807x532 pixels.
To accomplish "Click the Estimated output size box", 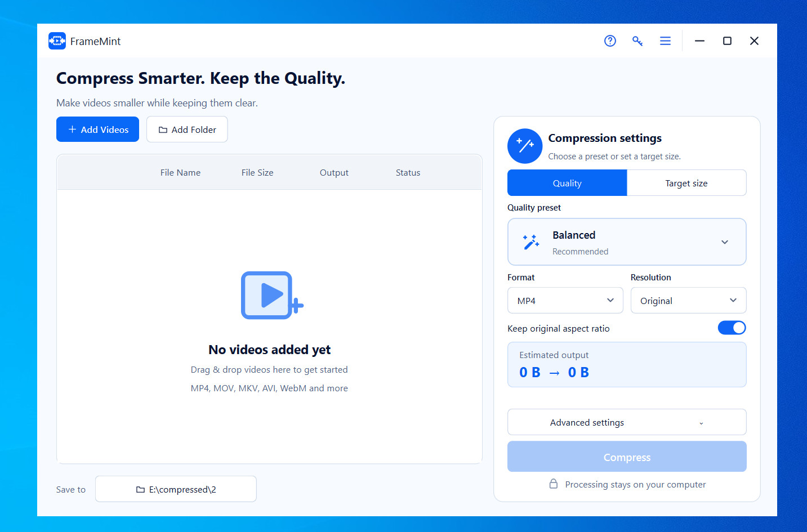I will 627,365.
